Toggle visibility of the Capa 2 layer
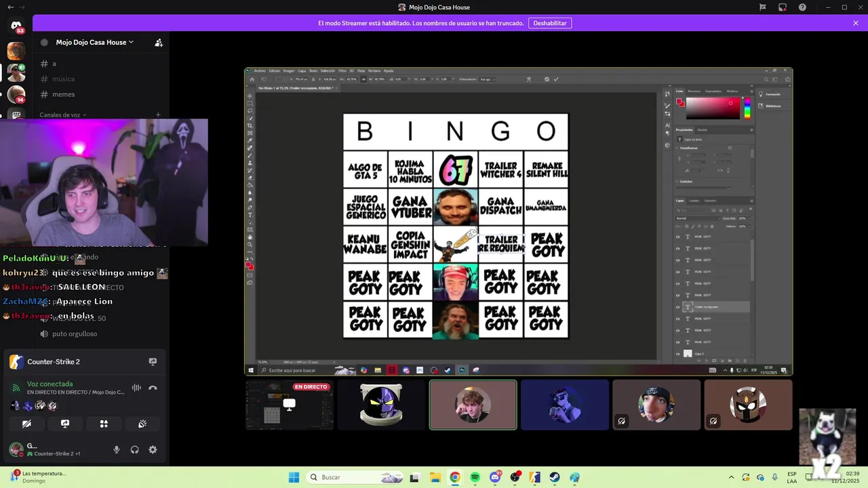 (x=678, y=354)
